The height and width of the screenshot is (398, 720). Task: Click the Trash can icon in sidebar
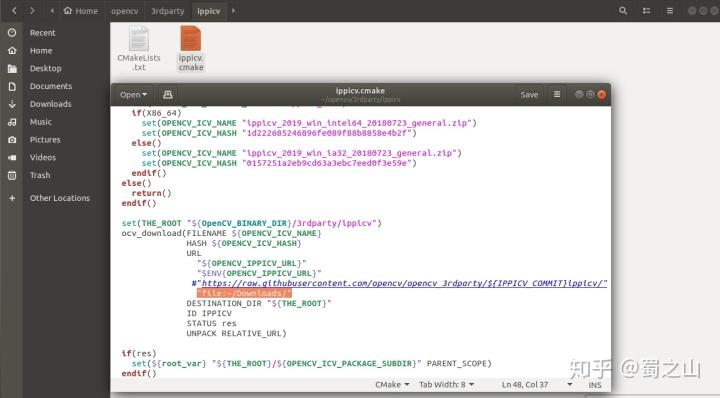point(12,175)
